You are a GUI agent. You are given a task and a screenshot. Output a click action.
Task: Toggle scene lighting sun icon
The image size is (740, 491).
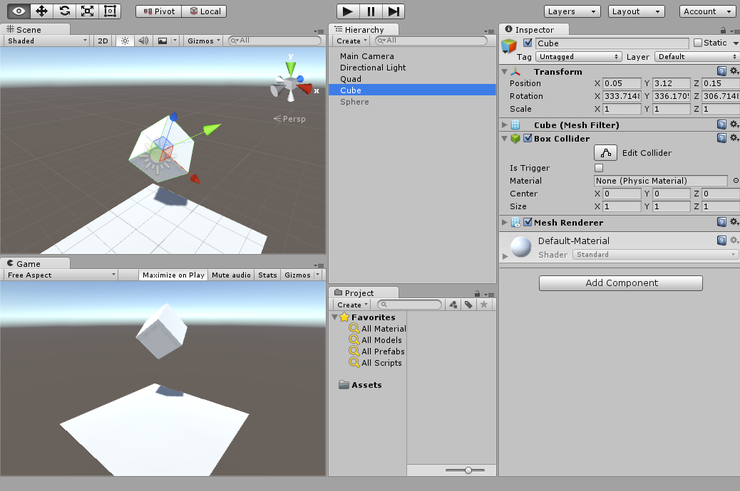tap(125, 41)
